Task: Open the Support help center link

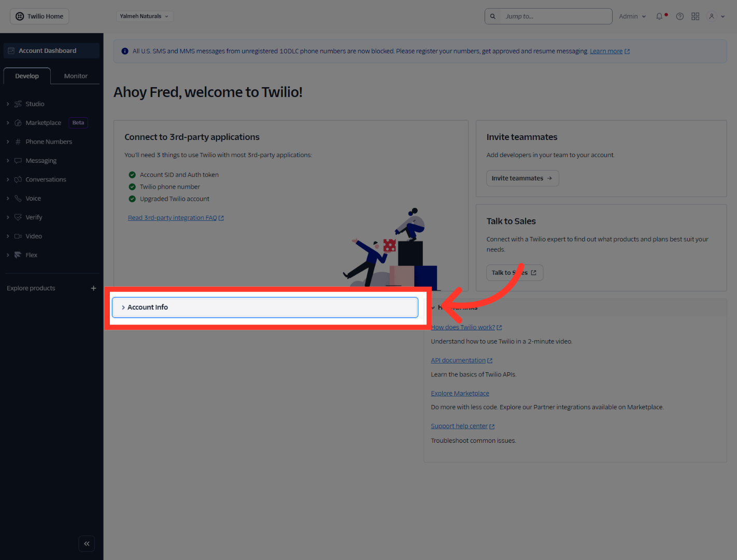Action: (462, 426)
